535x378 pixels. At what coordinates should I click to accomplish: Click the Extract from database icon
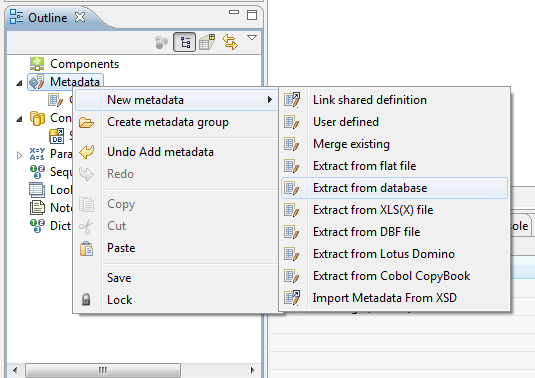click(x=292, y=188)
